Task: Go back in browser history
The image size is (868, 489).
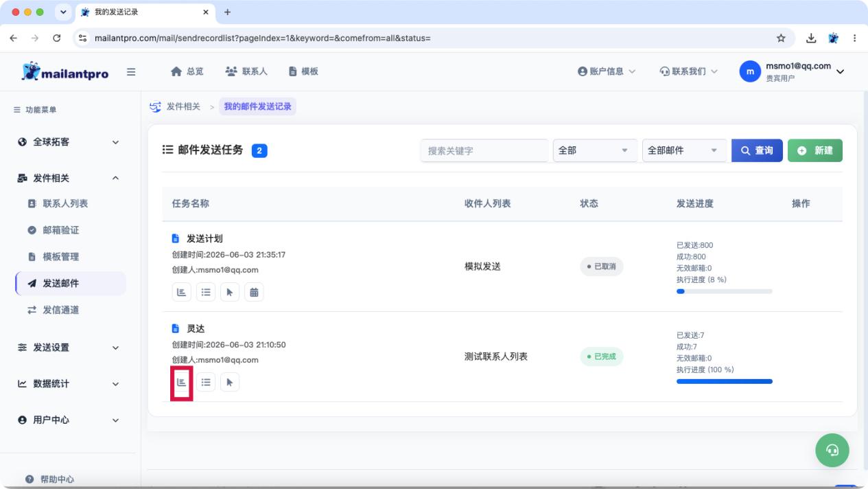Action: tap(14, 38)
